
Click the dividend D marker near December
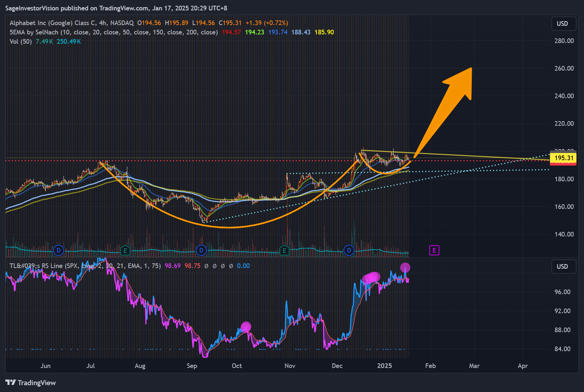[349, 250]
